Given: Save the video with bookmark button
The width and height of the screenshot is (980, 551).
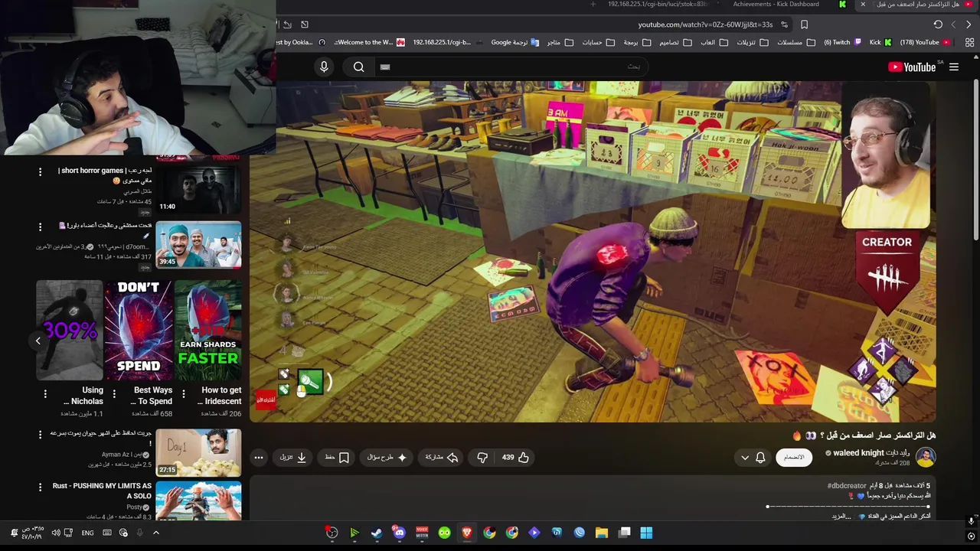Looking at the screenshot, I should coord(337,458).
